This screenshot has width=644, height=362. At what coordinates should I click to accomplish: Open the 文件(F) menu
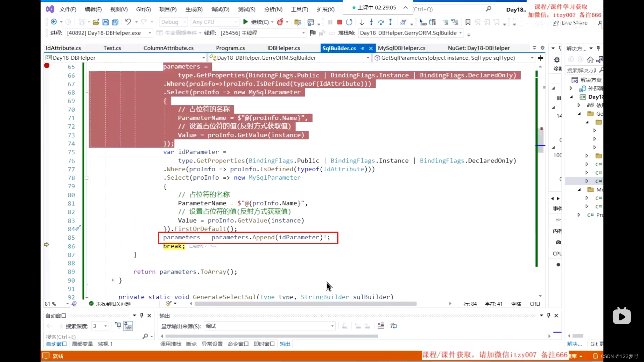pos(68,9)
